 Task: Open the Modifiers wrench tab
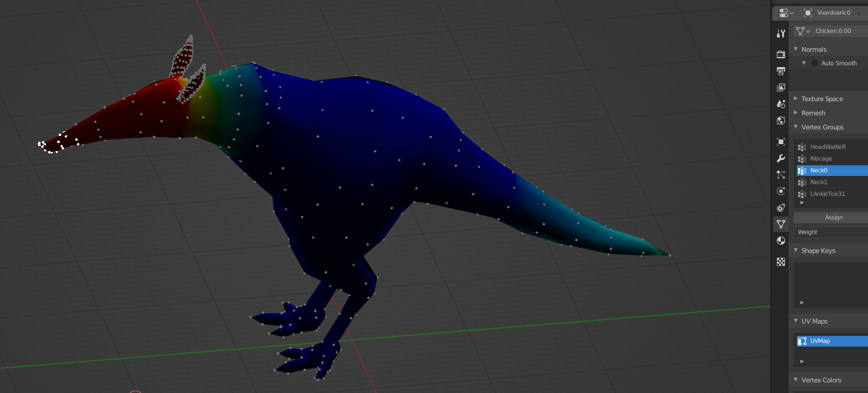pyautogui.click(x=781, y=158)
